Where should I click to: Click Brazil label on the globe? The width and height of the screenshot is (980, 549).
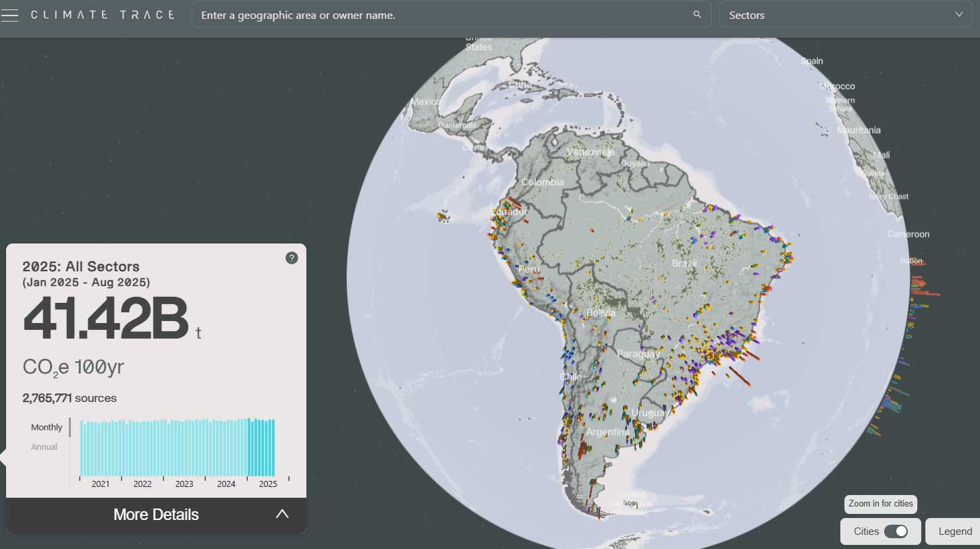click(x=684, y=263)
